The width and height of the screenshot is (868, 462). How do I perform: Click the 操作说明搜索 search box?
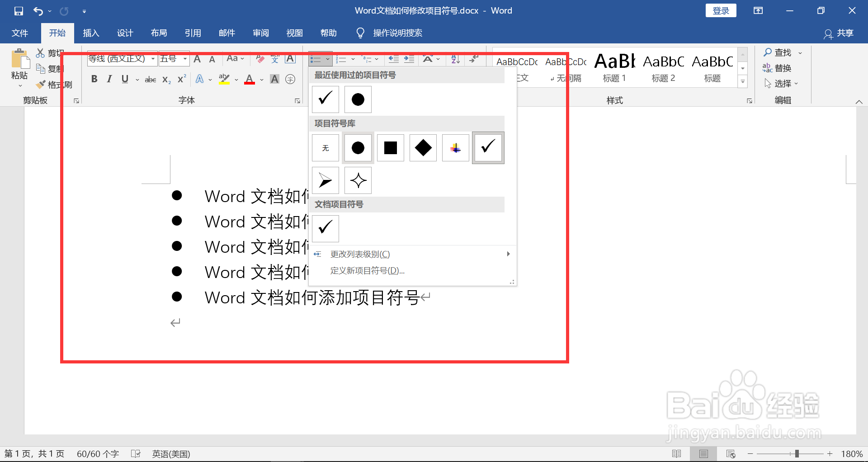390,33
